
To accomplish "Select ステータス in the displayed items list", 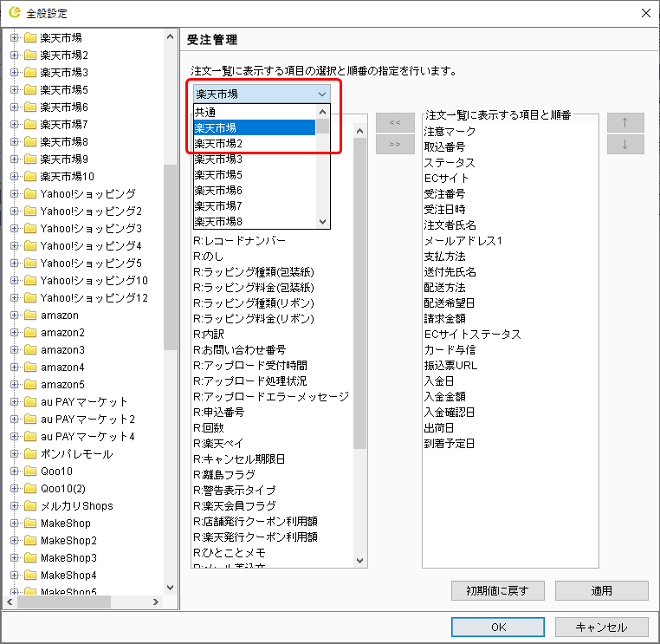I will 450,163.
